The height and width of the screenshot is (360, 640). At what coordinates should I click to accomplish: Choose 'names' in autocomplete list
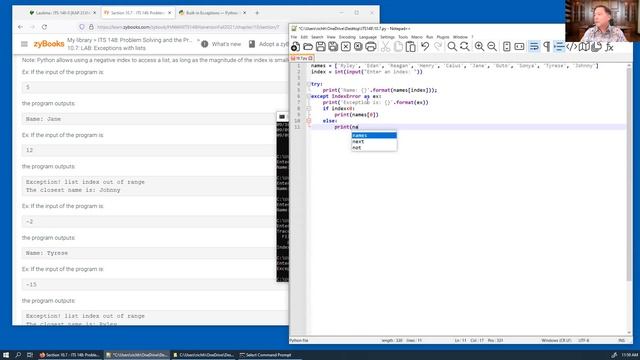[x=374, y=136]
